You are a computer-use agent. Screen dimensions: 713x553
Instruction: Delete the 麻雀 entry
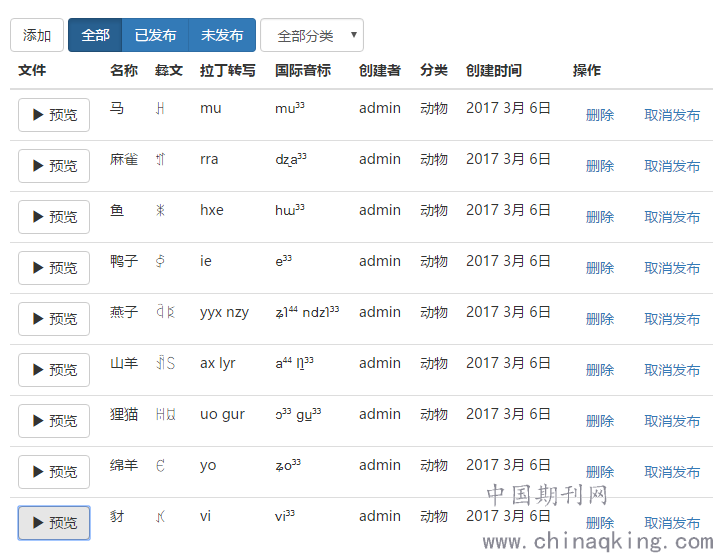[600, 166]
